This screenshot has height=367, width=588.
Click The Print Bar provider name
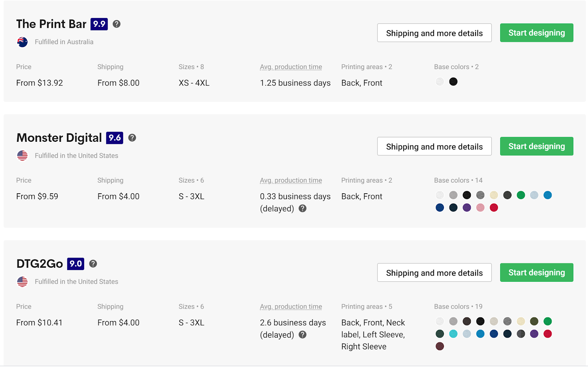pos(51,24)
